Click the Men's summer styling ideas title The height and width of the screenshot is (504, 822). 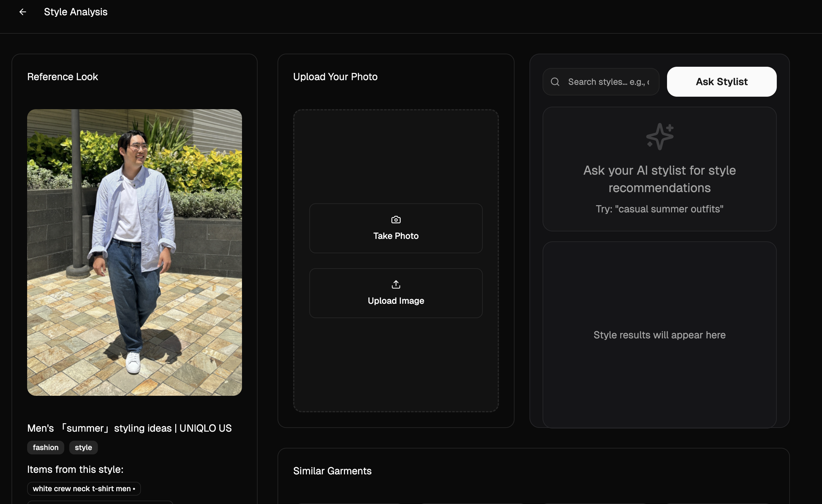(x=129, y=428)
